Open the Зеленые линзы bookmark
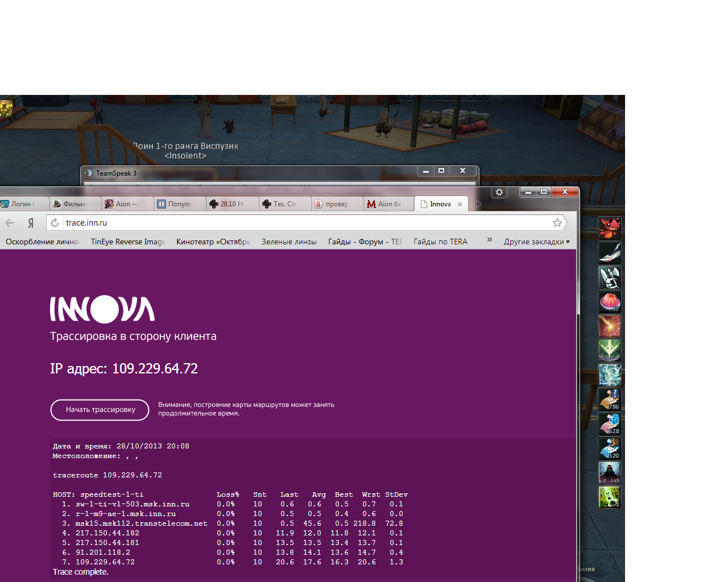This screenshot has width=728, height=582. coord(289,242)
